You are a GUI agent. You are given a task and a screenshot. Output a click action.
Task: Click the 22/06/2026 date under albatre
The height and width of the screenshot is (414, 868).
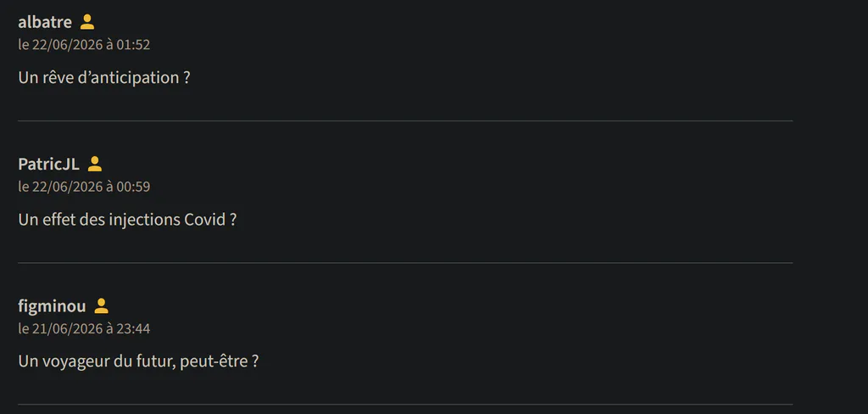point(68,45)
